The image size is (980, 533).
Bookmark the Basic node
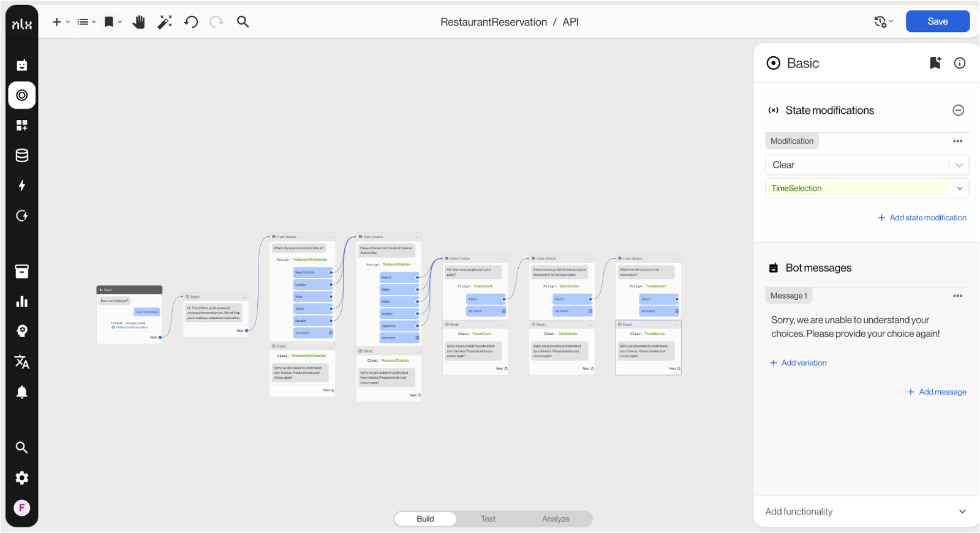click(935, 63)
